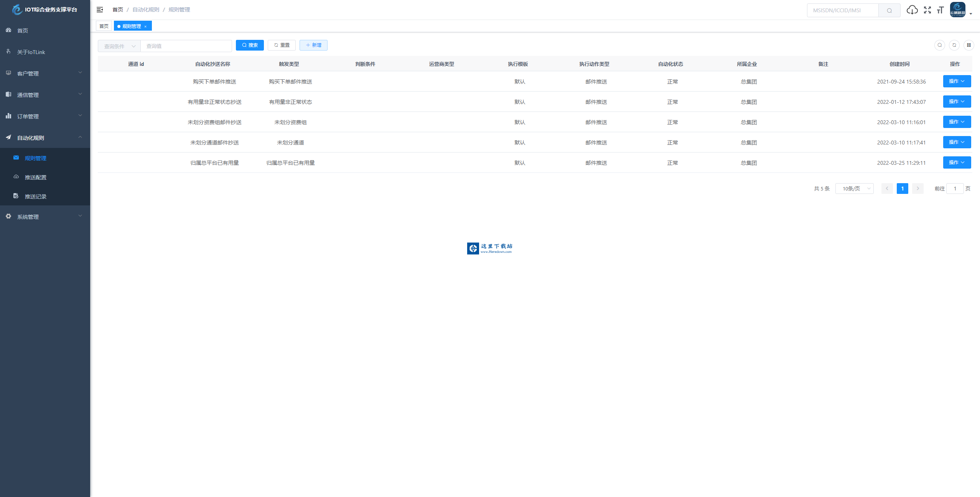980x497 pixels.
Task: Collapse the sidebar with hamburger icon
Action: pos(100,10)
